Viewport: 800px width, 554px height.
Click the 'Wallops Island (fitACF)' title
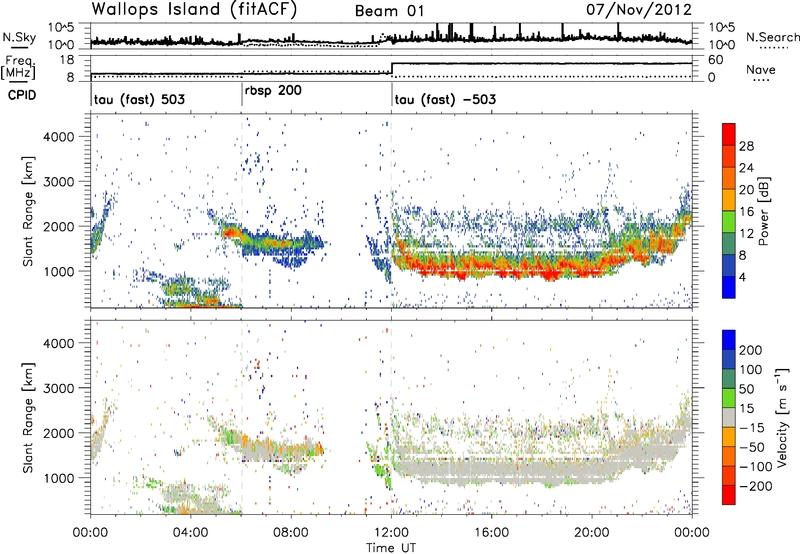coord(194,10)
